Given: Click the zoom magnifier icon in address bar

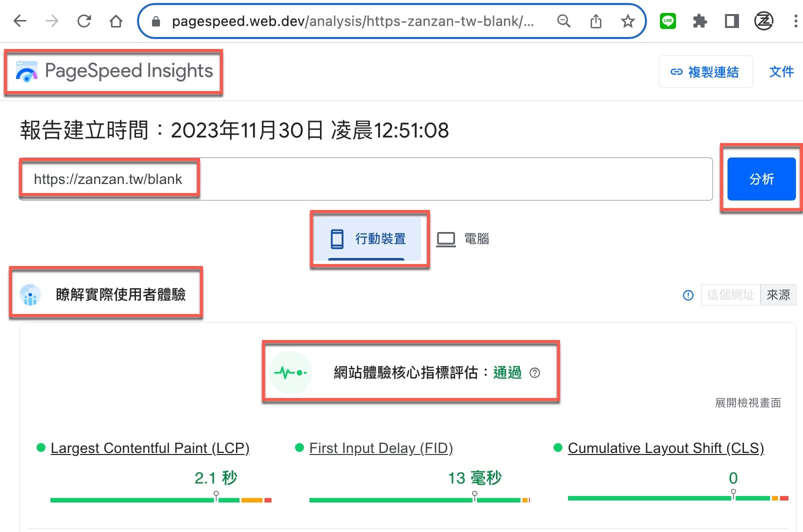Looking at the screenshot, I should (563, 21).
